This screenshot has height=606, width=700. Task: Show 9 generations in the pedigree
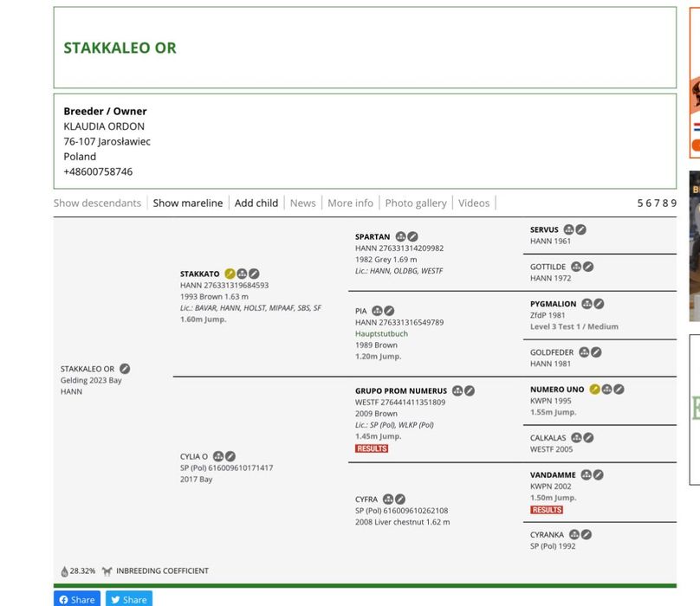tap(674, 203)
